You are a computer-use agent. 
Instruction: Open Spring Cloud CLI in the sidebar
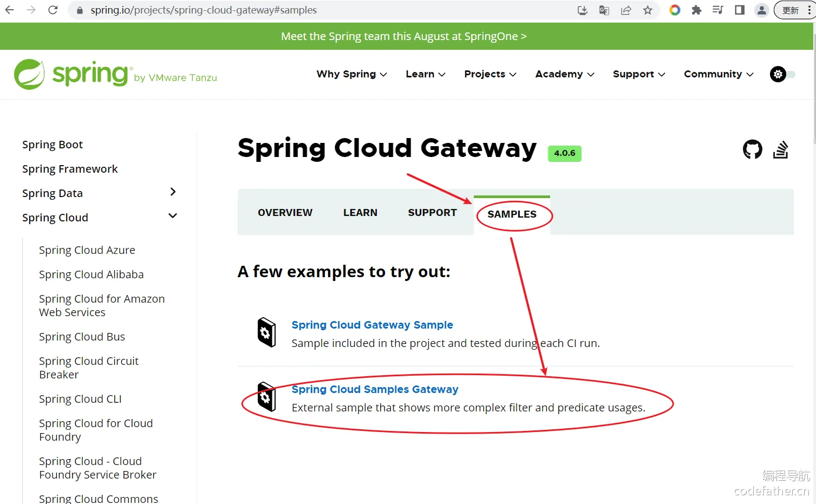[x=80, y=399]
